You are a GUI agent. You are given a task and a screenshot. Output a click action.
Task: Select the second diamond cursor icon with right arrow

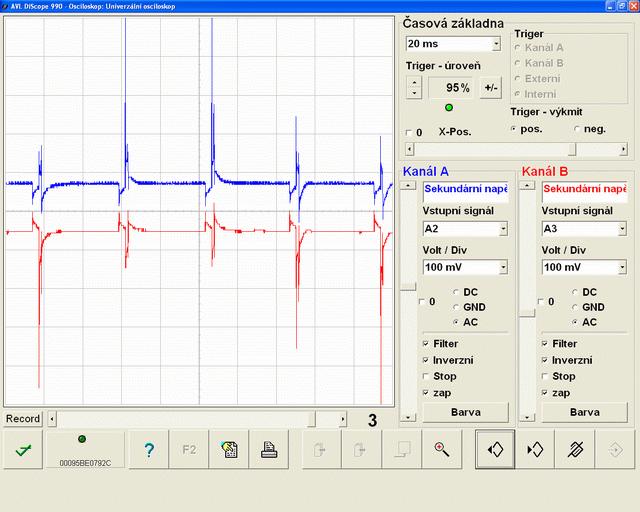pos(535,450)
